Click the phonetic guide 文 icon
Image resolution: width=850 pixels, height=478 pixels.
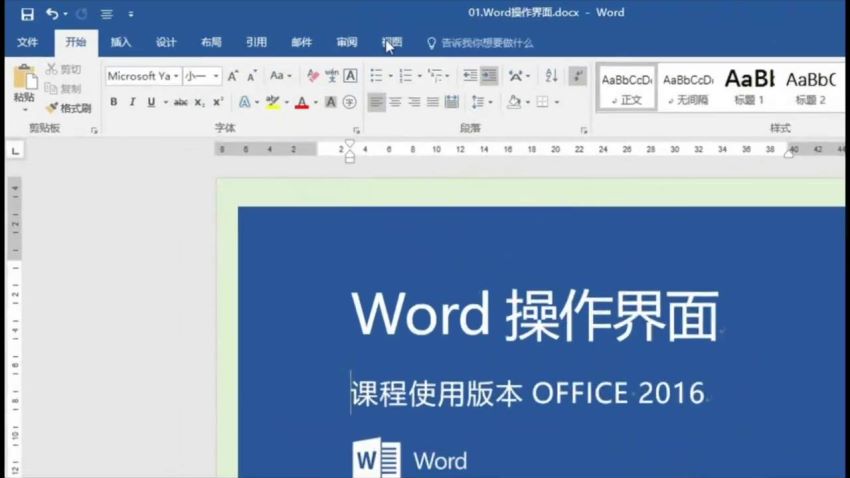tap(332, 76)
